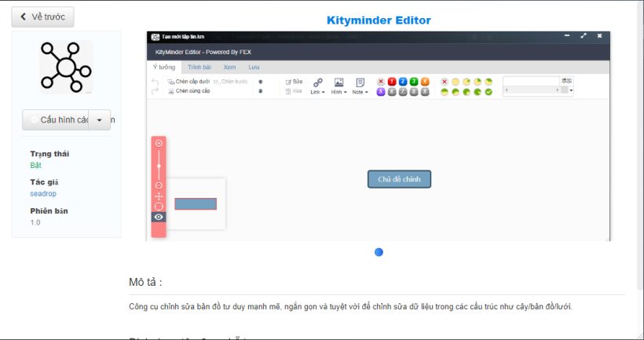Switch to the Ý tưởng tab
Viewport: 644px width, 340px height.
tap(164, 67)
